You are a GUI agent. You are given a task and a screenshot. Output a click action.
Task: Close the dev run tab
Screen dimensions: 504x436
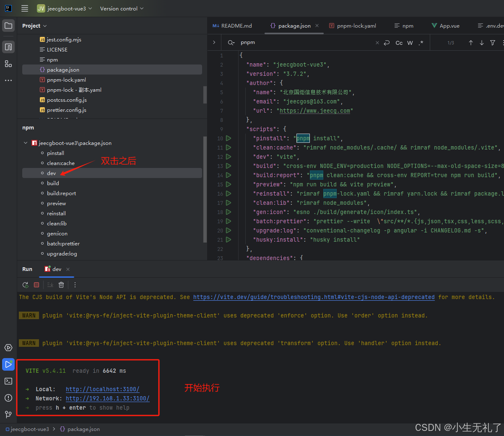68,269
